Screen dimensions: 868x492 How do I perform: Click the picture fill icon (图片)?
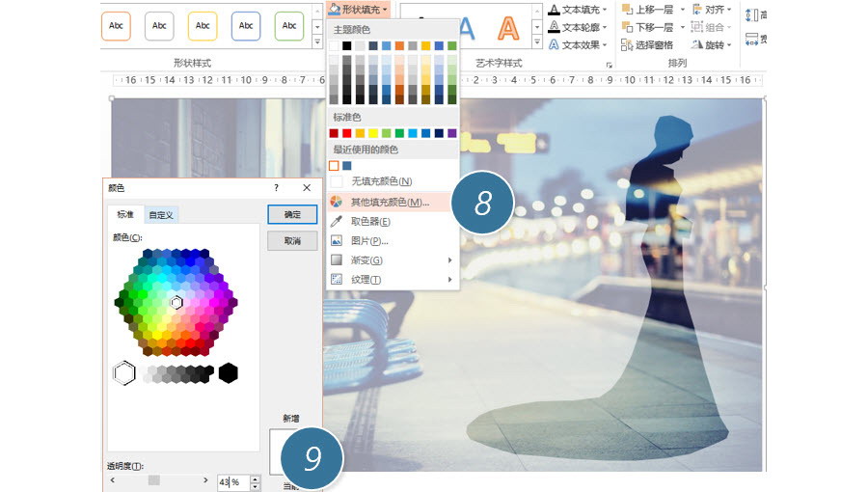337,241
